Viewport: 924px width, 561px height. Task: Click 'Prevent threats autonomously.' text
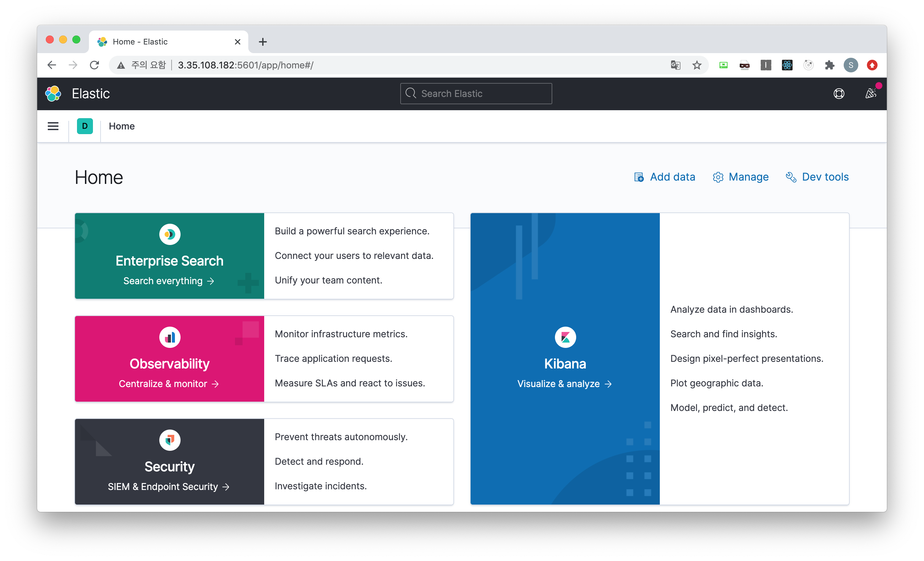pyautogui.click(x=341, y=437)
